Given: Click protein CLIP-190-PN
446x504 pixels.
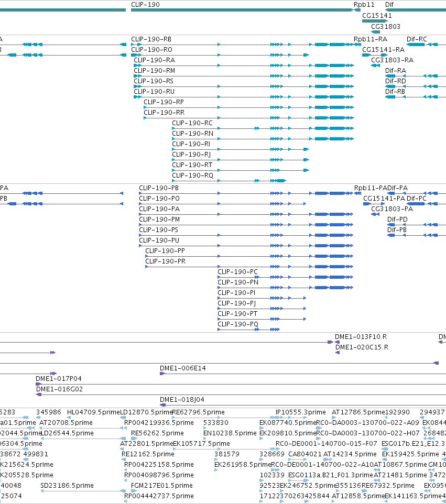Looking at the screenshot, I should point(238,282).
